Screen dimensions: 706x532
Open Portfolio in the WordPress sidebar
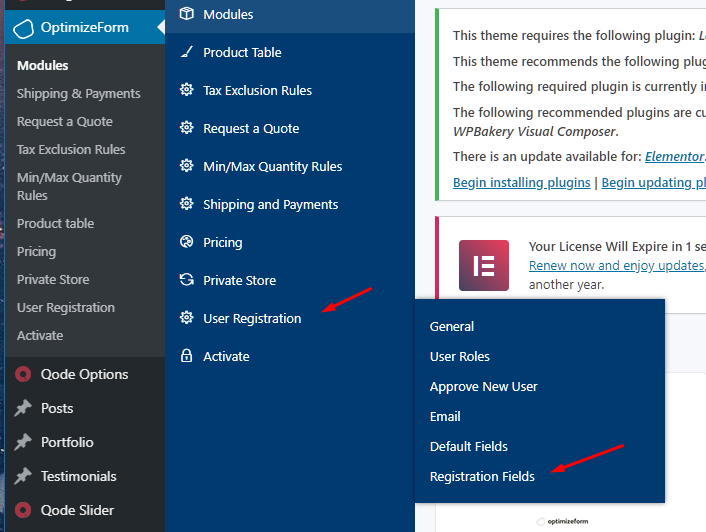click(x=68, y=442)
